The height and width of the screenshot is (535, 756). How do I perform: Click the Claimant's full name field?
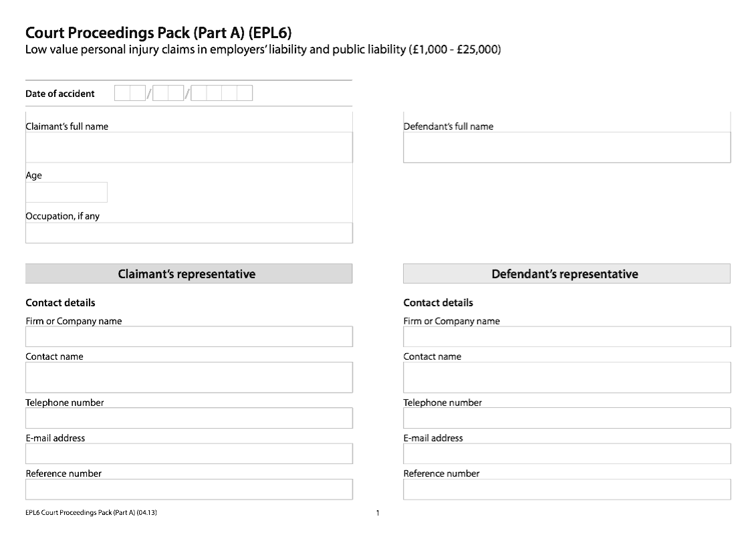point(188,147)
